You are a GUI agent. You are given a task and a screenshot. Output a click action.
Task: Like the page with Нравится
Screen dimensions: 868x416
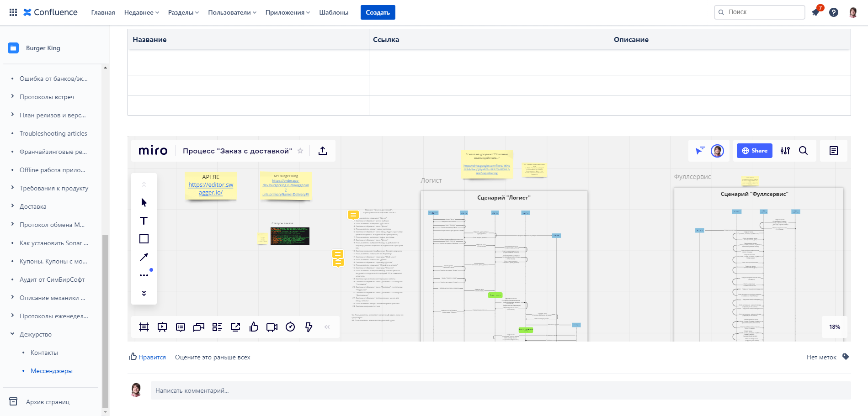(148, 357)
